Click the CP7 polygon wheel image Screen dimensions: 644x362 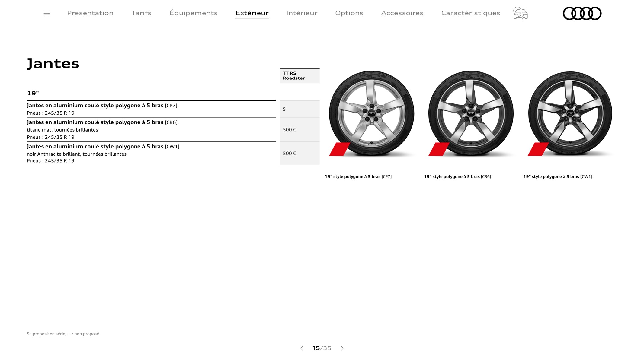(372, 113)
